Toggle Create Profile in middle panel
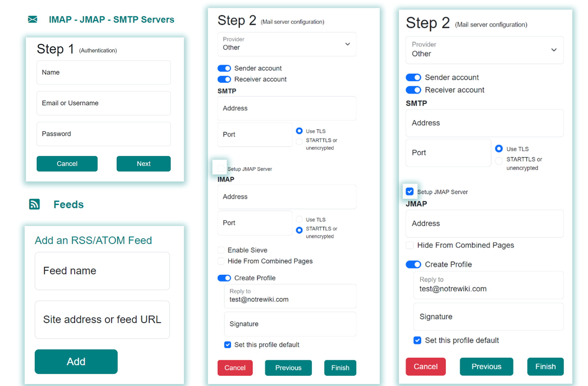 (224, 278)
